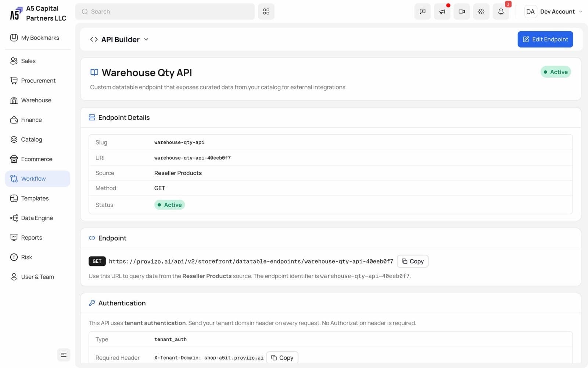Click the DA avatar initials

point(530,11)
